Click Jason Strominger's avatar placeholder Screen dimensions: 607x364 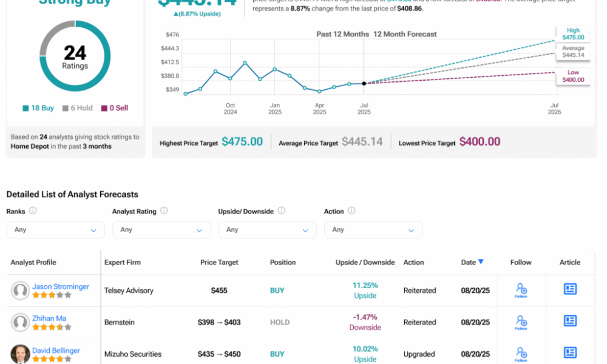click(x=20, y=291)
